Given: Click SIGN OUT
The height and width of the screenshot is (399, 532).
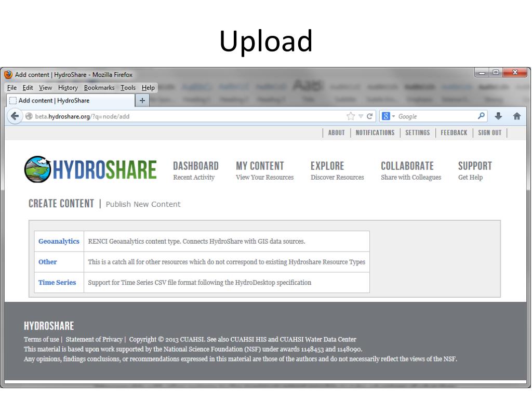Looking at the screenshot, I should pyautogui.click(x=489, y=132).
